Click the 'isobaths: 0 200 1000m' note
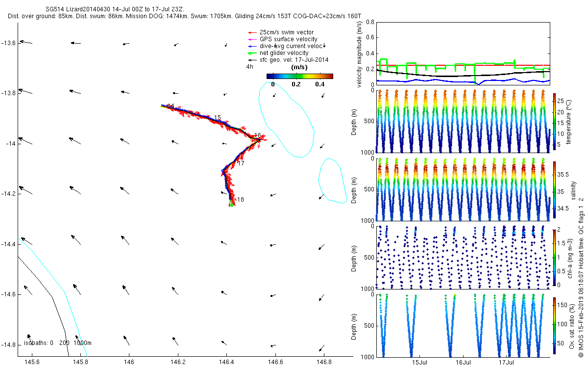This screenshot has width=588, height=368. pyautogui.click(x=58, y=343)
